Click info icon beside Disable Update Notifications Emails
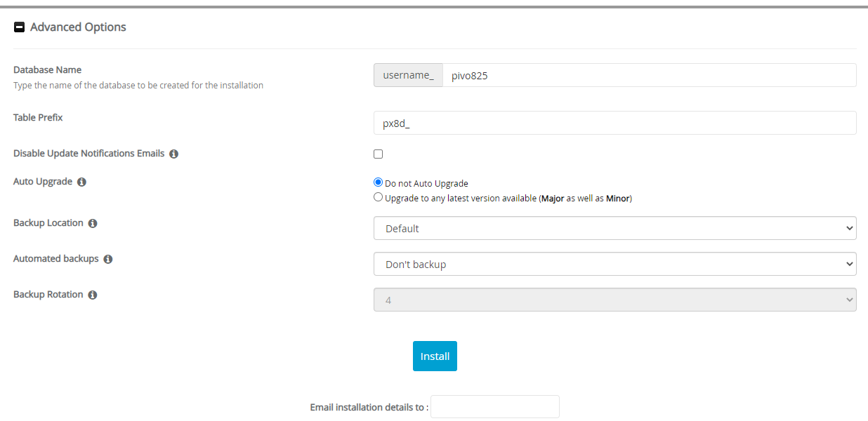 [173, 154]
